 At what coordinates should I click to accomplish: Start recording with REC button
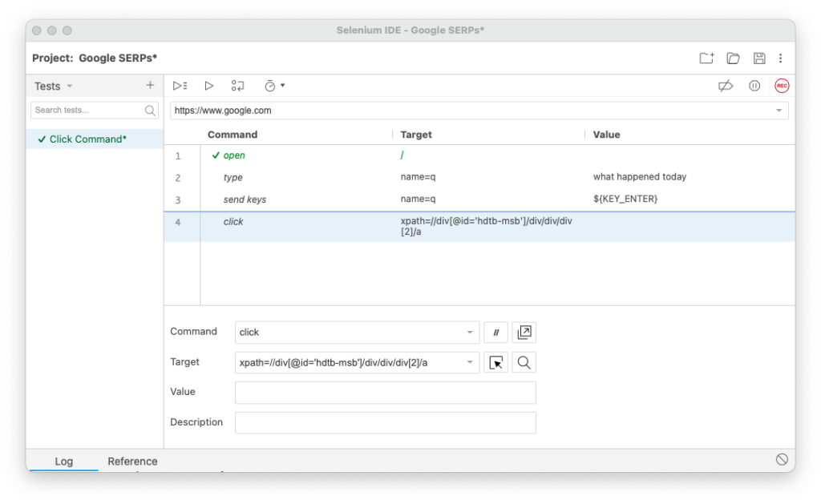(782, 86)
